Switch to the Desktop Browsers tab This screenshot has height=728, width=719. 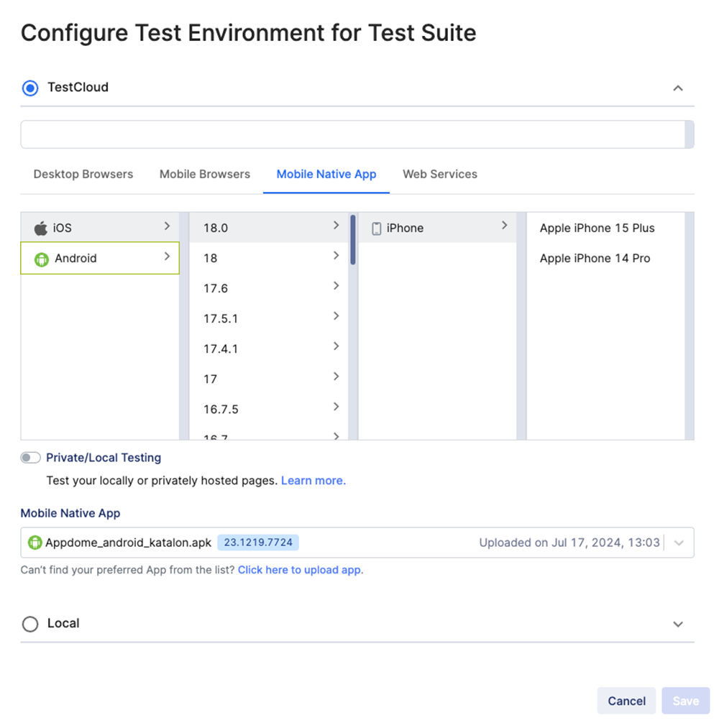click(x=83, y=174)
